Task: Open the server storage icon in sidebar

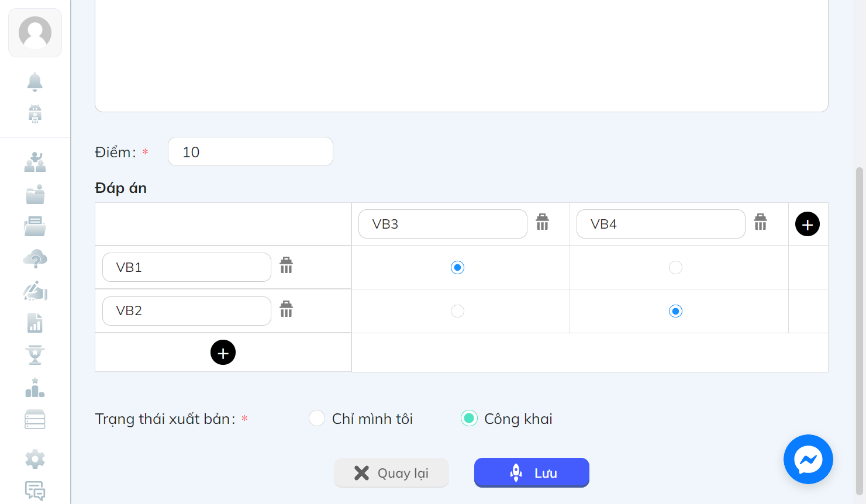Action: (x=35, y=419)
